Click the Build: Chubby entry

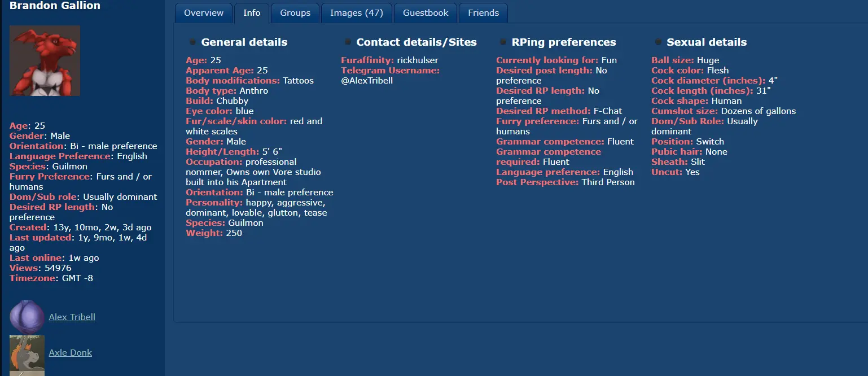(217, 101)
